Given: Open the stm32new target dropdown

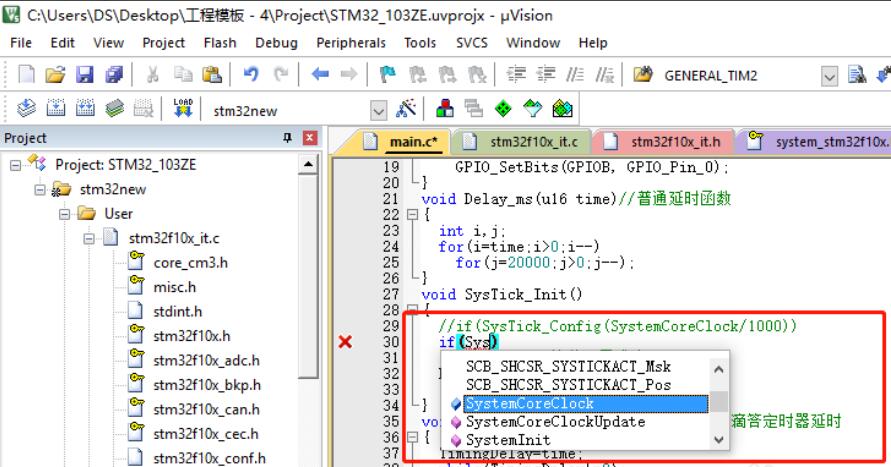Looking at the screenshot, I should (x=378, y=109).
